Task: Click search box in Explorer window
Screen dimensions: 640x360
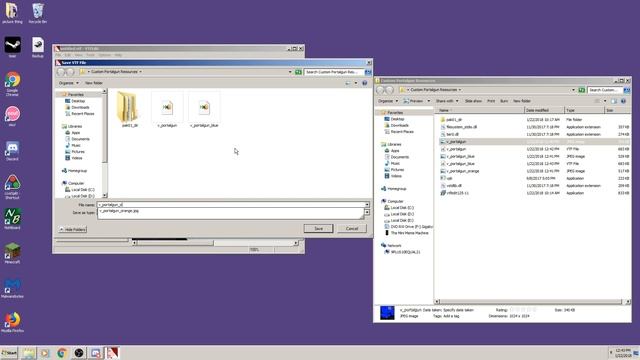Action: tap(605, 90)
